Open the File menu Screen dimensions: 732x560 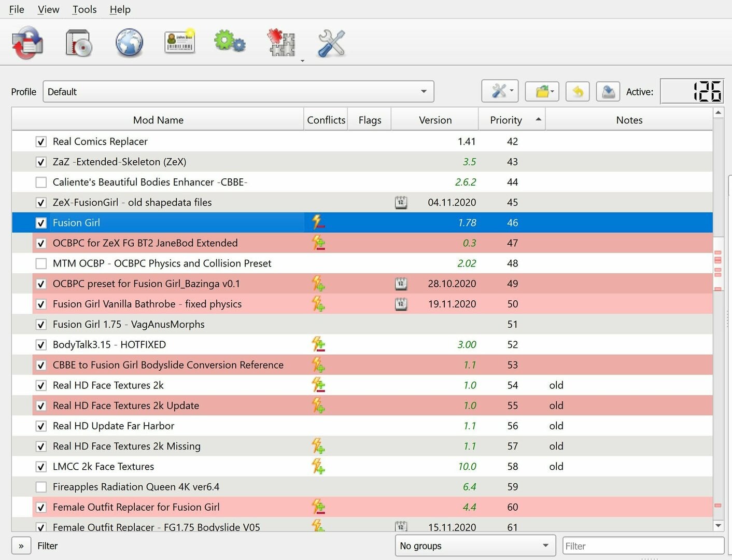(17, 9)
